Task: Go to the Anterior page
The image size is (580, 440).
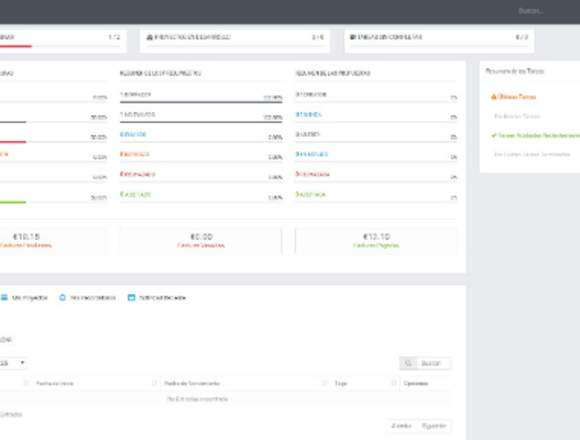Action: [402, 426]
